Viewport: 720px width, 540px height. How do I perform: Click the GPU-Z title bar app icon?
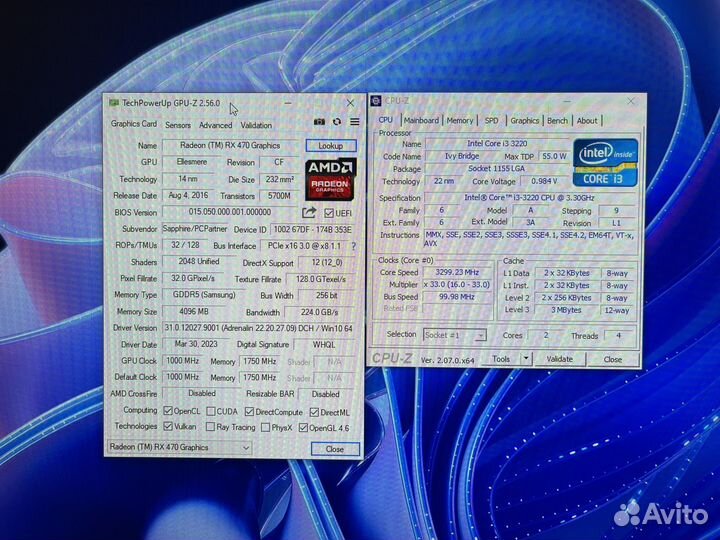113,103
